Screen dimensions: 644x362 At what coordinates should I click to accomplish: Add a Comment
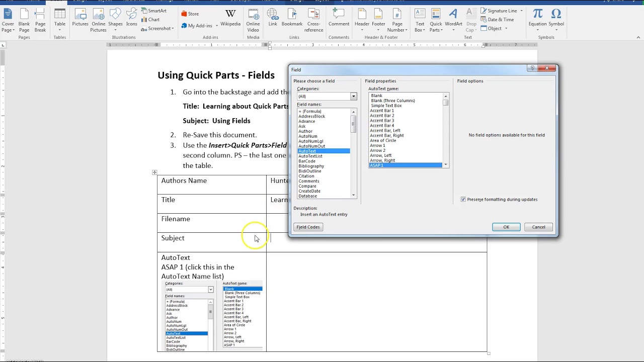pyautogui.click(x=339, y=18)
